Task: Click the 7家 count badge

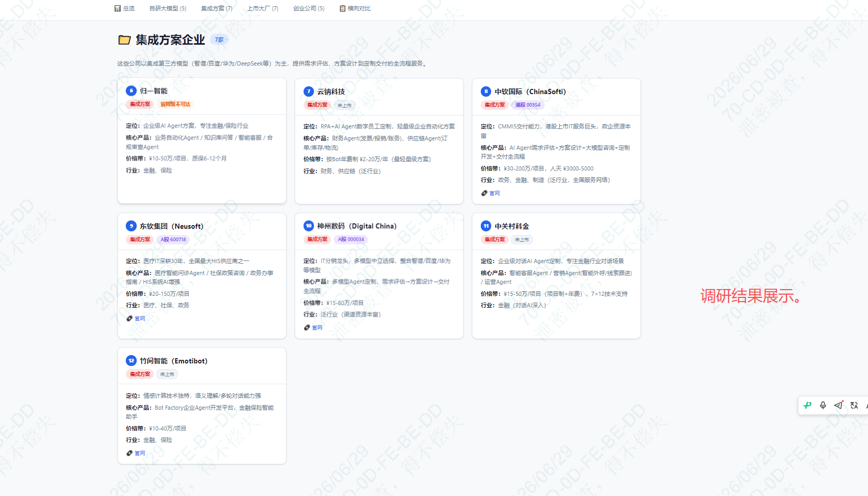Action: pyautogui.click(x=219, y=40)
